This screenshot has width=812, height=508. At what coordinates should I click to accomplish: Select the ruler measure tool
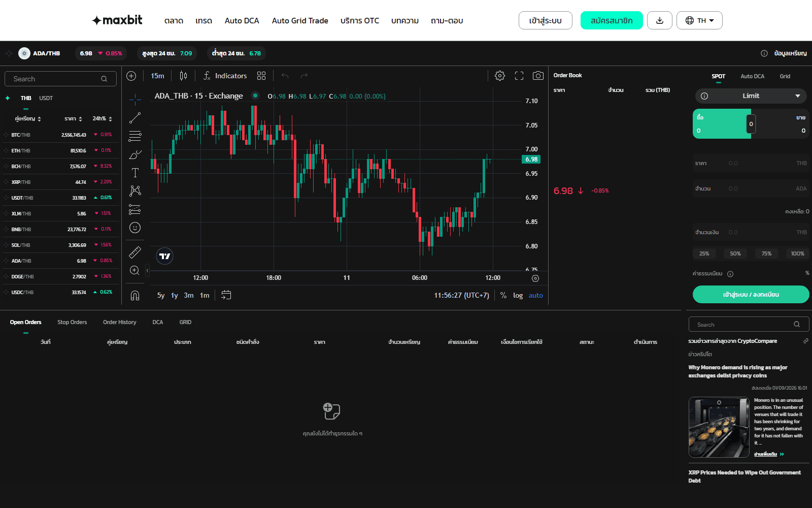[135, 252]
